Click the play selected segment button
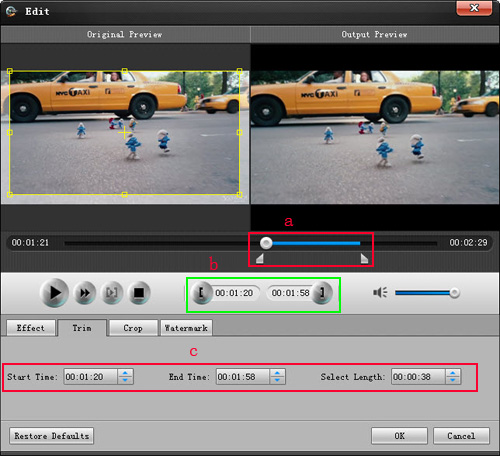500x456 pixels. 112,293
